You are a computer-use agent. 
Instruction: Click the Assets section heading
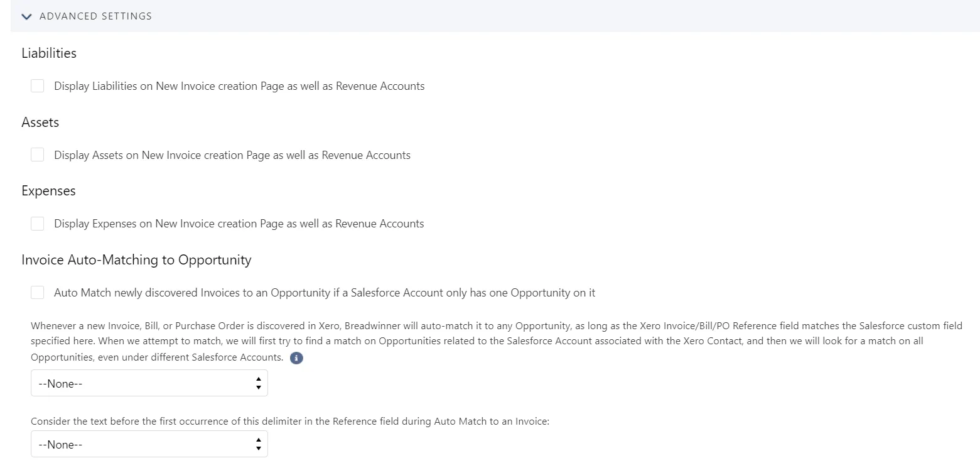click(40, 122)
